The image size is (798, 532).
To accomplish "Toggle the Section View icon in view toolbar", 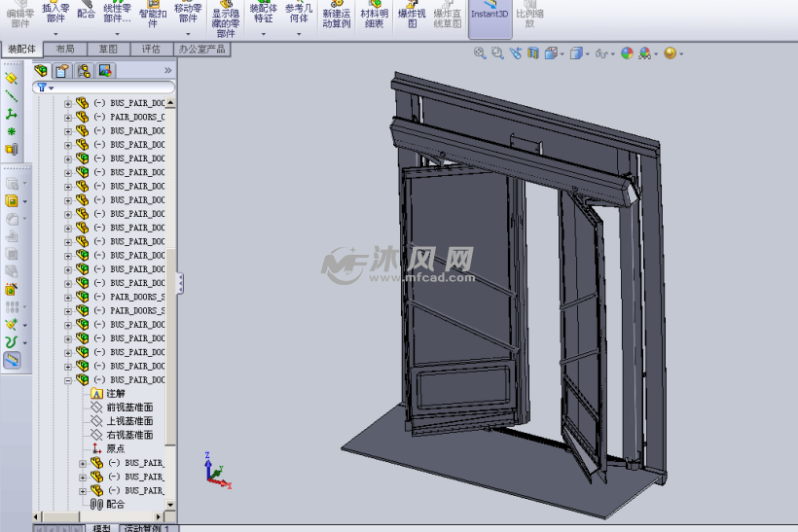I will (x=533, y=53).
